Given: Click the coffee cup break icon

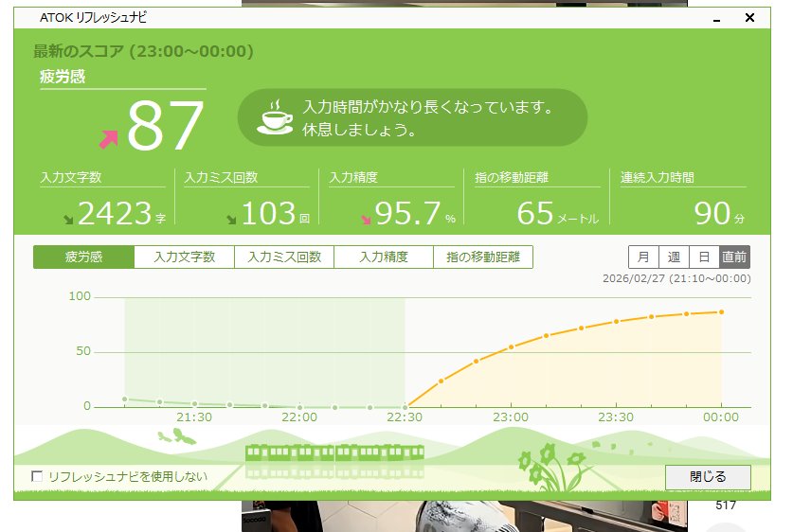Looking at the screenshot, I should 277,117.
